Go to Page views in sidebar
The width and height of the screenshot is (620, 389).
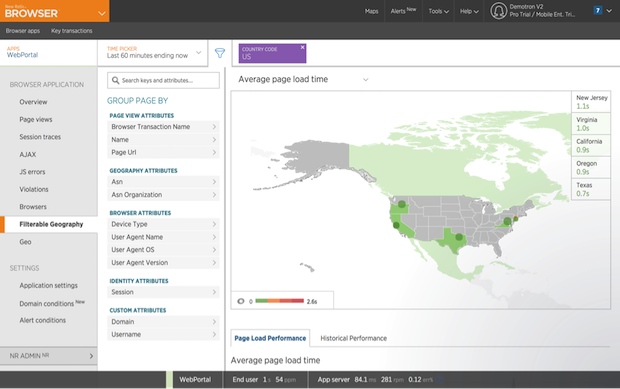pos(36,119)
